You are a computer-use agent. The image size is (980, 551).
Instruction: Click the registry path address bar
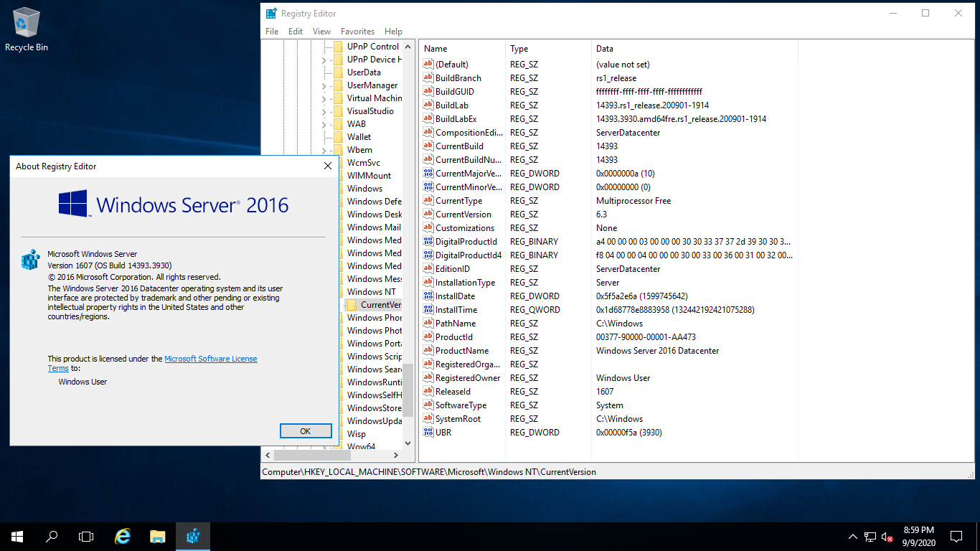[x=618, y=472]
